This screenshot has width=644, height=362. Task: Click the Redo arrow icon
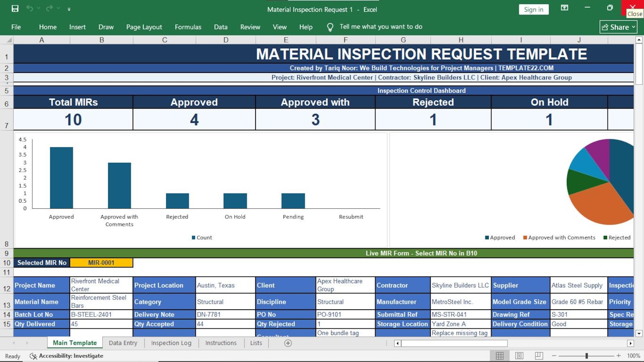(x=49, y=9)
